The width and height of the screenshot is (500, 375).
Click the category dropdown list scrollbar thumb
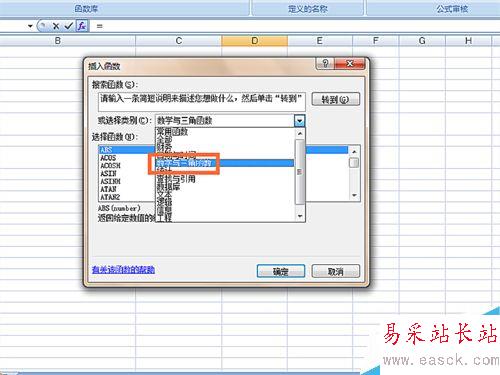pyautogui.click(x=300, y=172)
